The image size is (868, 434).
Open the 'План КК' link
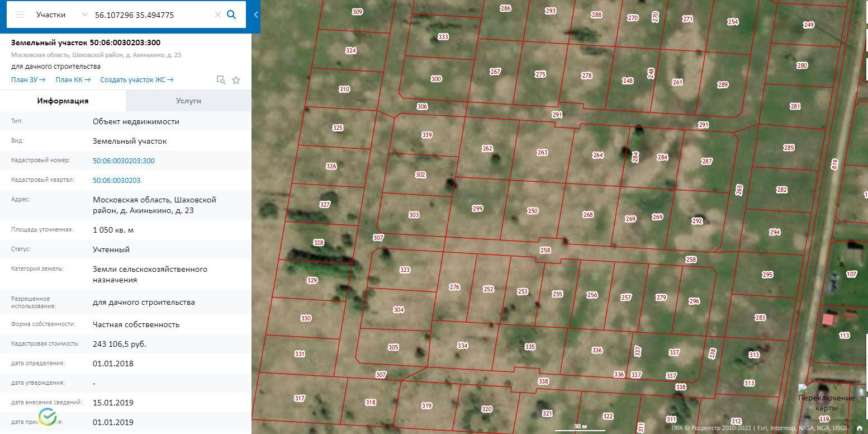[x=73, y=80]
